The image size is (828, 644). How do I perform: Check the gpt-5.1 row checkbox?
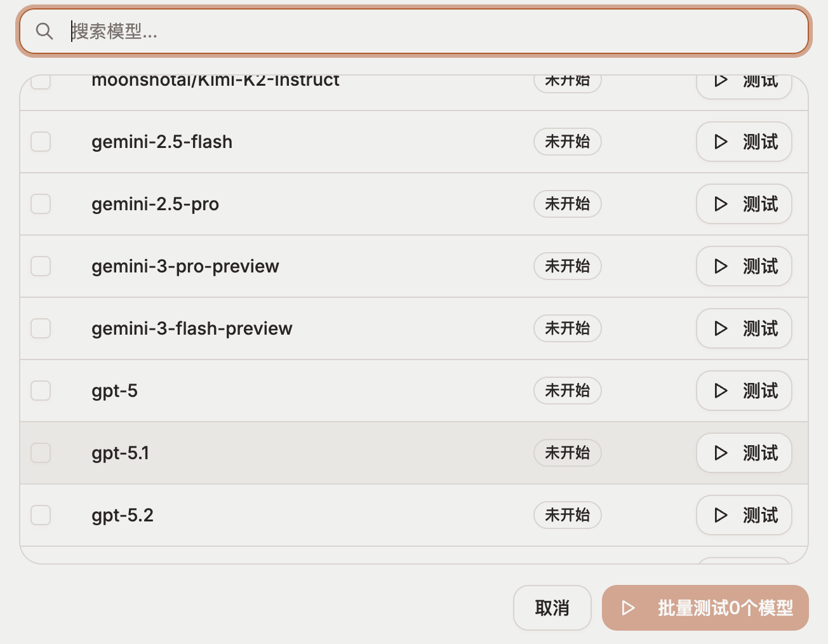point(41,453)
